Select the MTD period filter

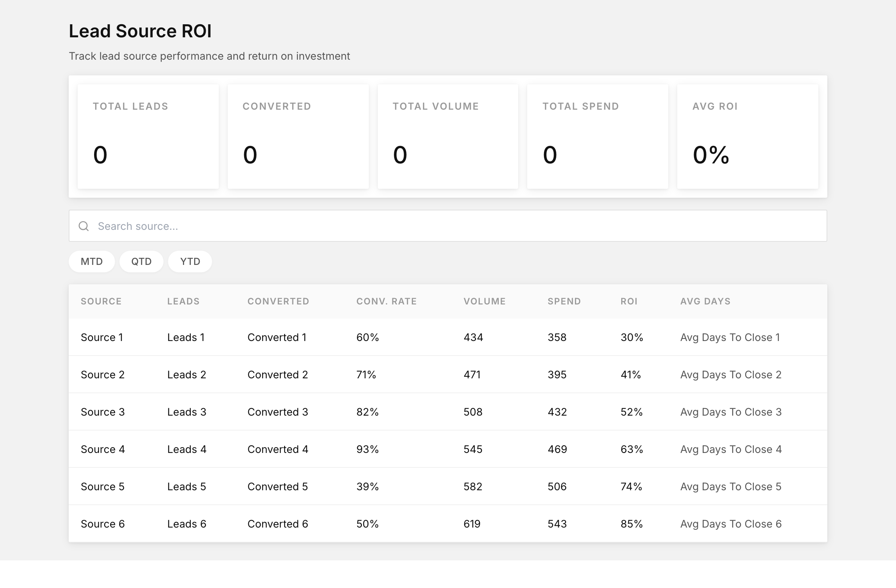pyautogui.click(x=91, y=262)
